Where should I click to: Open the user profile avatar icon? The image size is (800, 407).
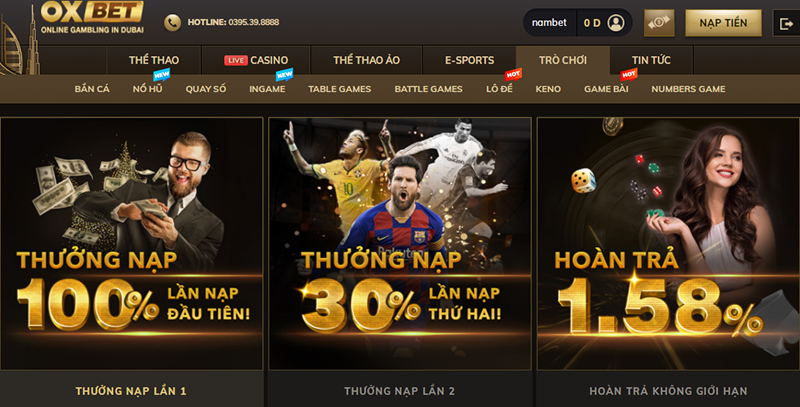616,23
